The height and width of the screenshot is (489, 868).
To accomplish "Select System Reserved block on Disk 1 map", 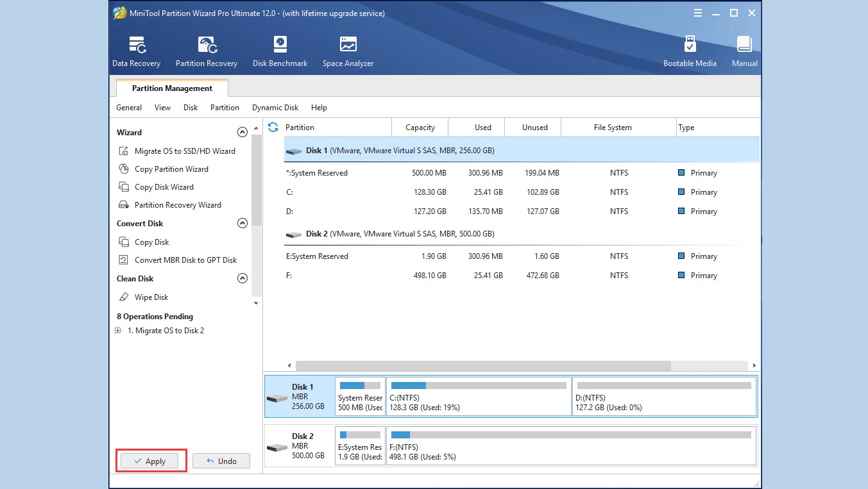I will tap(361, 397).
